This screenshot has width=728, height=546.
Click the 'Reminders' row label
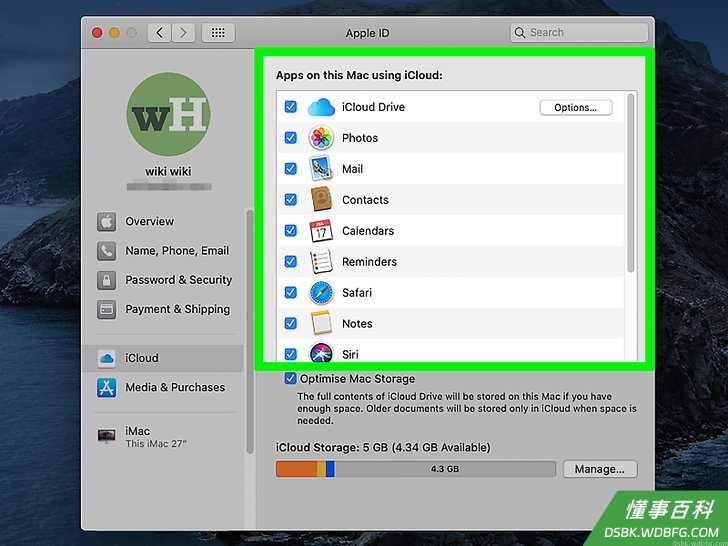369,262
